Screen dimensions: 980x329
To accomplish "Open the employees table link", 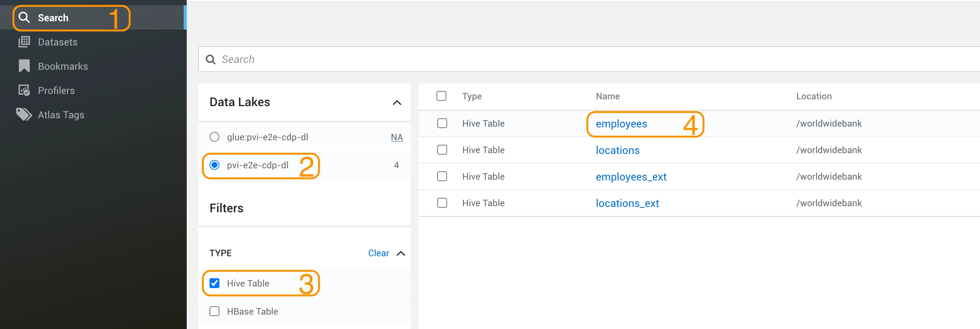I will click(x=621, y=124).
